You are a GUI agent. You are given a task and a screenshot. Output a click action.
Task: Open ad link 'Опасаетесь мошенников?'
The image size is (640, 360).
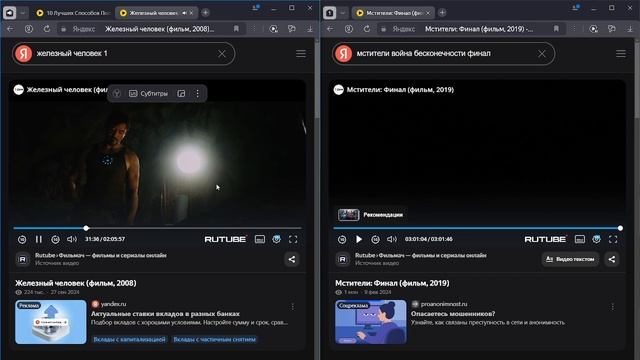[x=453, y=314]
